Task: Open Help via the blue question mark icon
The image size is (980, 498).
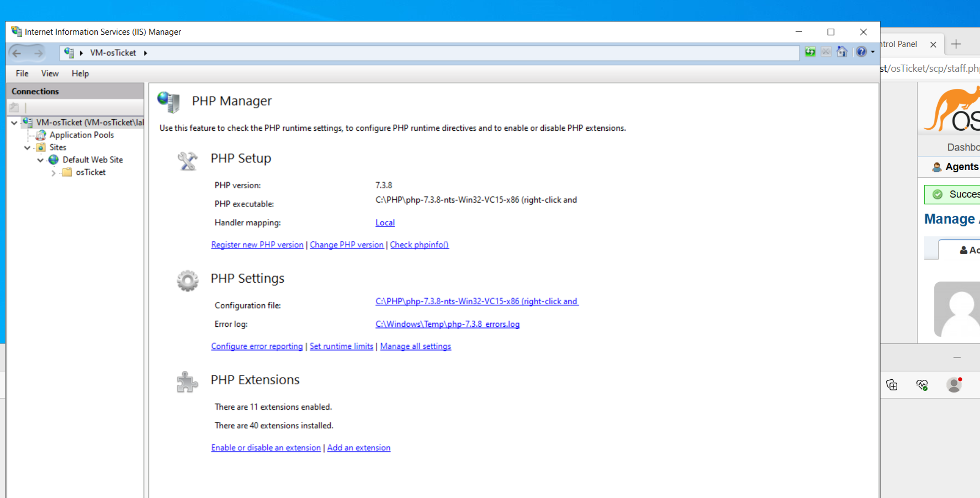Action: (862, 52)
